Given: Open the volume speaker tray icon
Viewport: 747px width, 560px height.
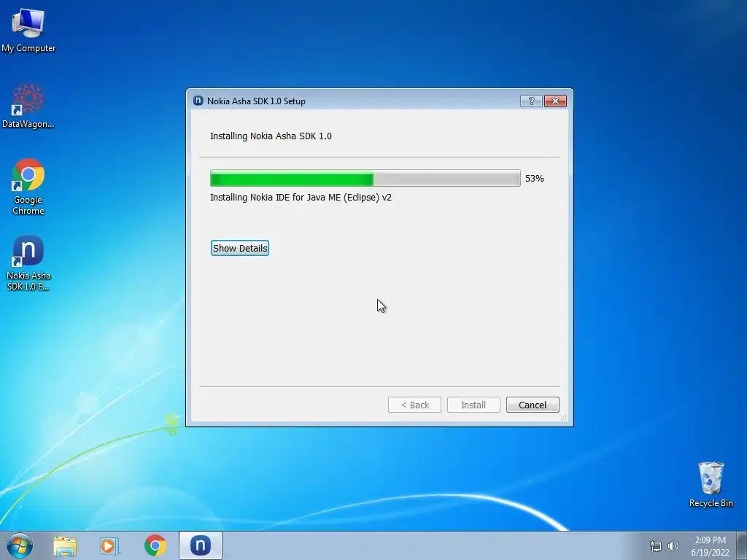Looking at the screenshot, I should click(x=673, y=546).
